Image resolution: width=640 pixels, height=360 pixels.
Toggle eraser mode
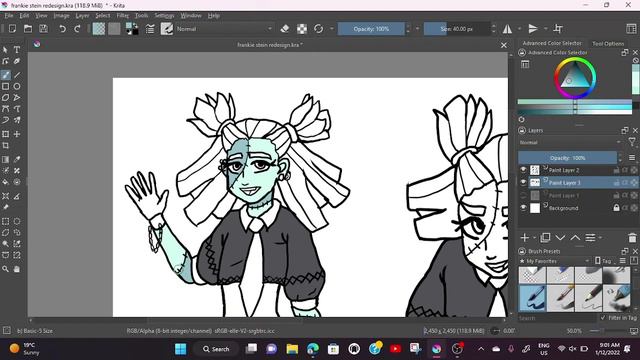[x=285, y=29]
